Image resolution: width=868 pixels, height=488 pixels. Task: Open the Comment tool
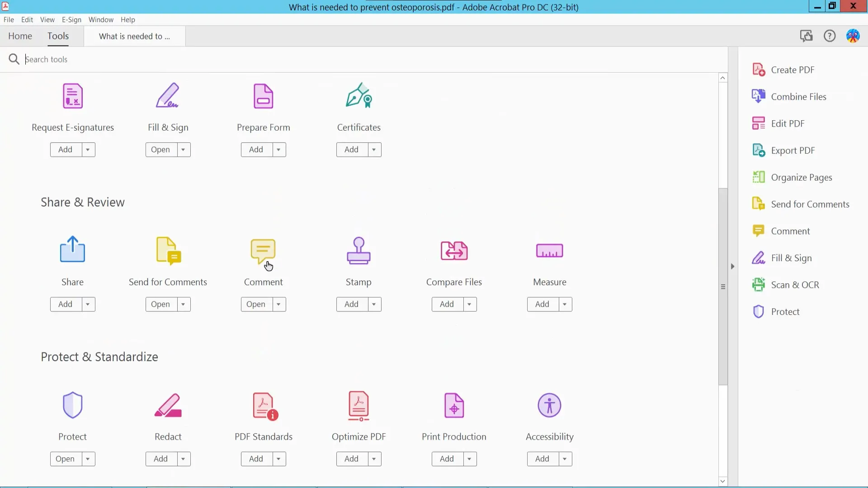pyautogui.click(x=255, y=304)
